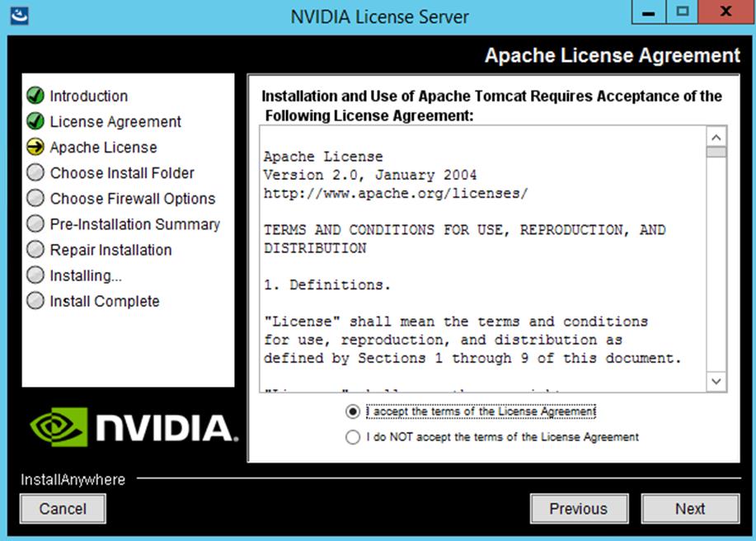Viewport: 756px width, 541px height.
Task: Click the 'Apache License Agreement' header title
Action: (613, 55)
